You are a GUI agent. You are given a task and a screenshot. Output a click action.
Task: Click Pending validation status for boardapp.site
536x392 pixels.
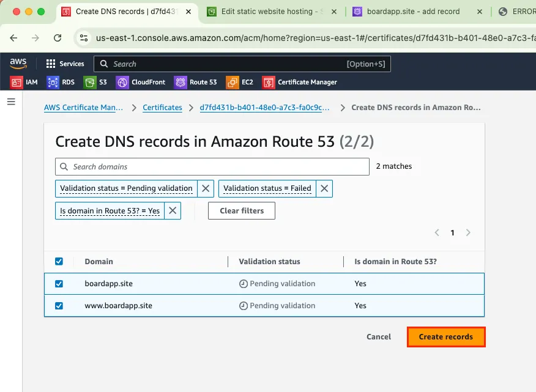pos(277,284)
